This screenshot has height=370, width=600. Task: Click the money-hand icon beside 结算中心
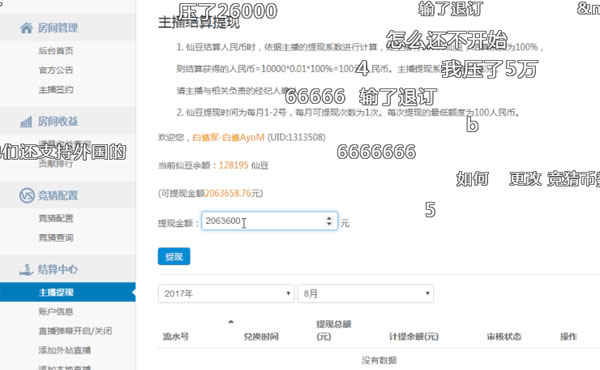(26, 269)
